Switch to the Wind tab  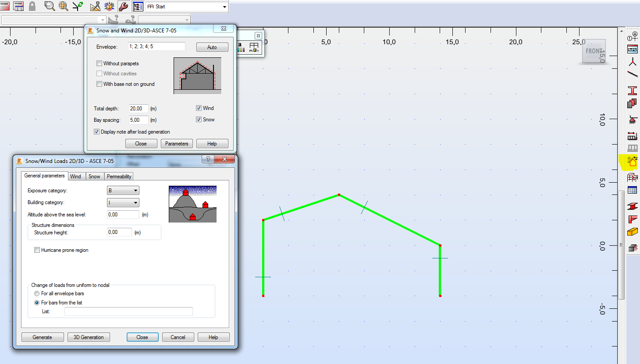[76, 177]
